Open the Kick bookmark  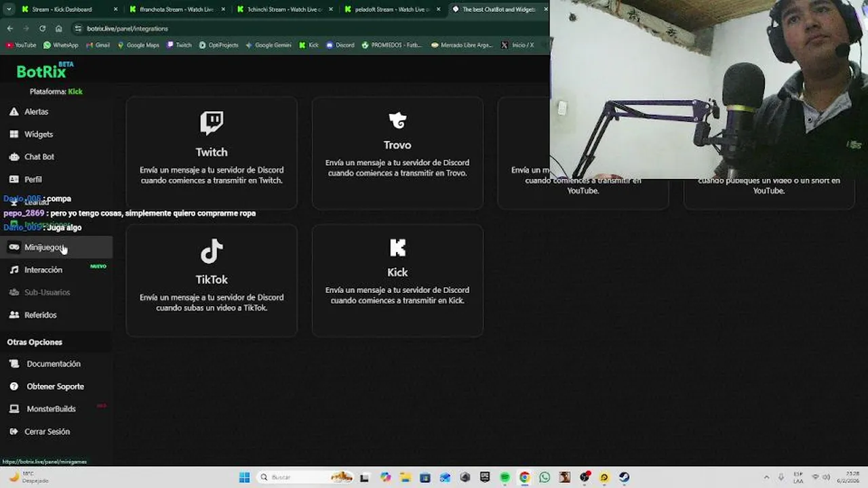pos(309,45)
